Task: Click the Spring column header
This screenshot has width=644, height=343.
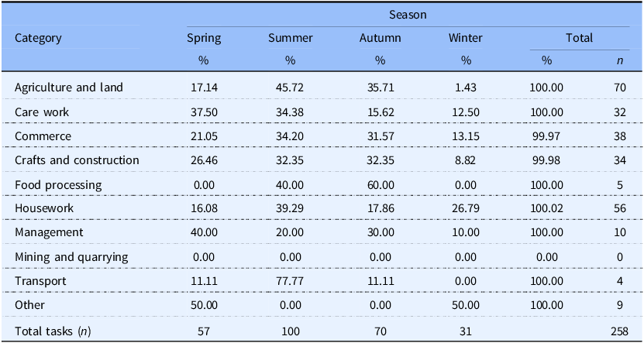Action: [x=204, y=38]
